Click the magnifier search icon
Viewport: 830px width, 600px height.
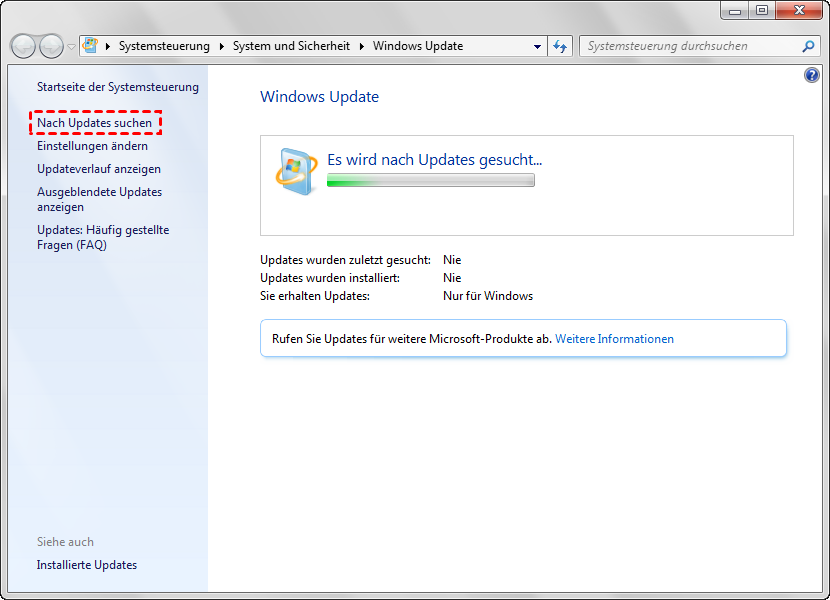coord(808,47)
